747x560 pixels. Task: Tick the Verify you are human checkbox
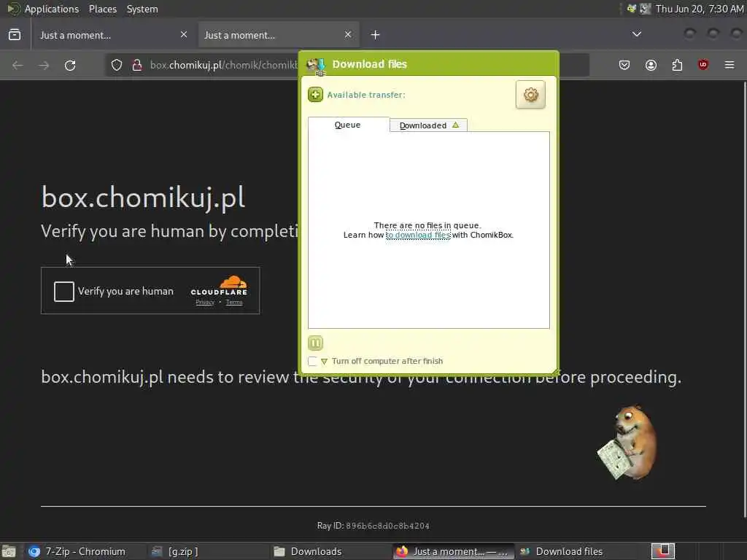(64, 292)
